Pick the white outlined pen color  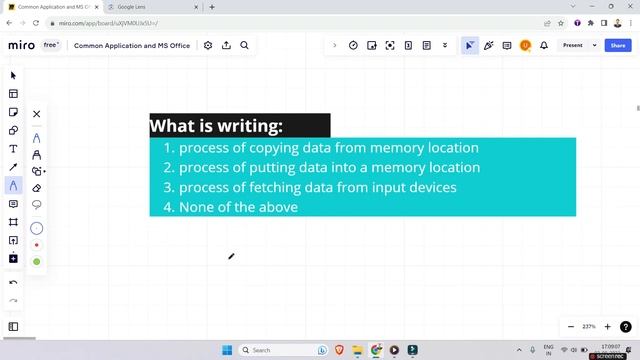37,228
